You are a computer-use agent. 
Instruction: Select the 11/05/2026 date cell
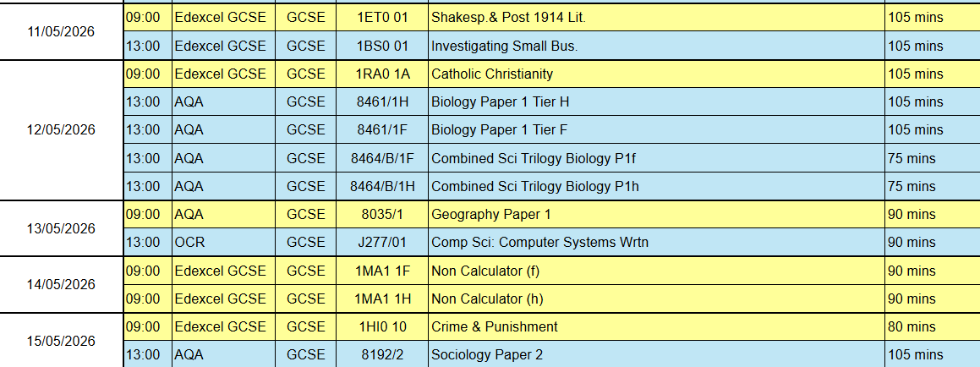pos(61,32)
